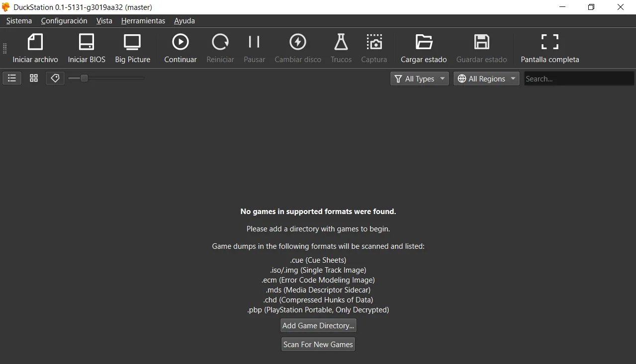Open the Herramientas menu
This screenshot has width=636, height=364.
(x=143, y=21)
